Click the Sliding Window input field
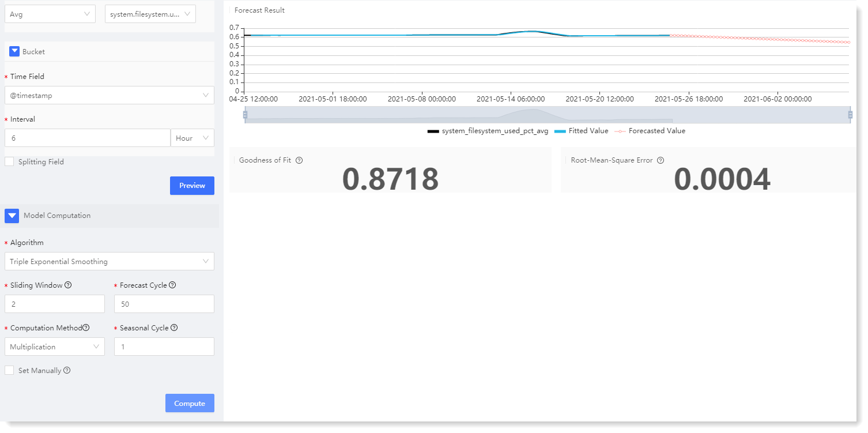Image resolution: width=868 pixels, height=433 pixels. tap(55, 304)
